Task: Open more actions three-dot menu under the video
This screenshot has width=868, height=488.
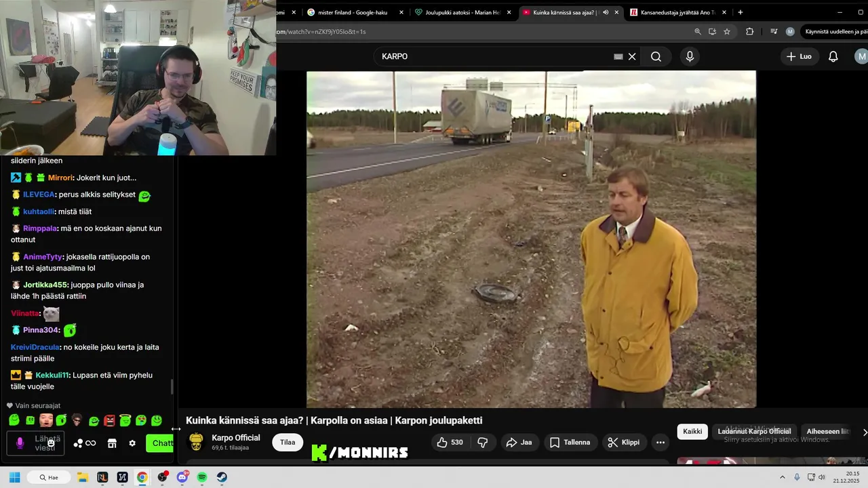Action: click(x=660, y=443)
